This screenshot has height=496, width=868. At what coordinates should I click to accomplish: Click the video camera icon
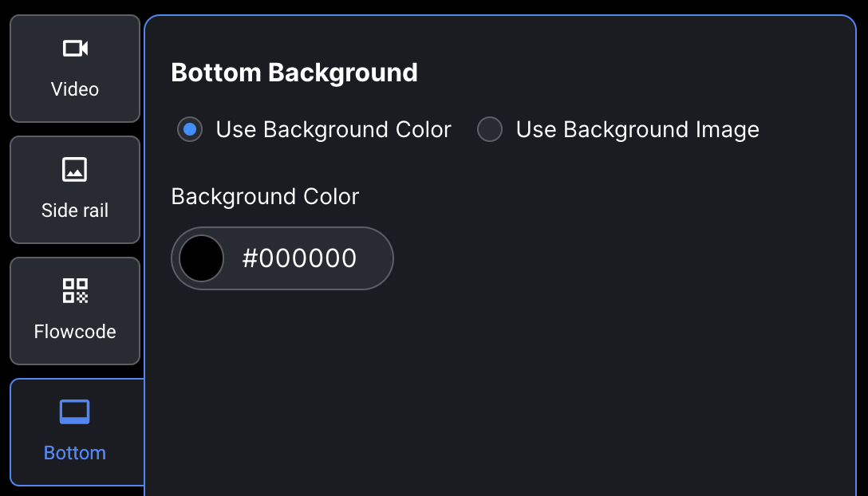pos(75,48)
